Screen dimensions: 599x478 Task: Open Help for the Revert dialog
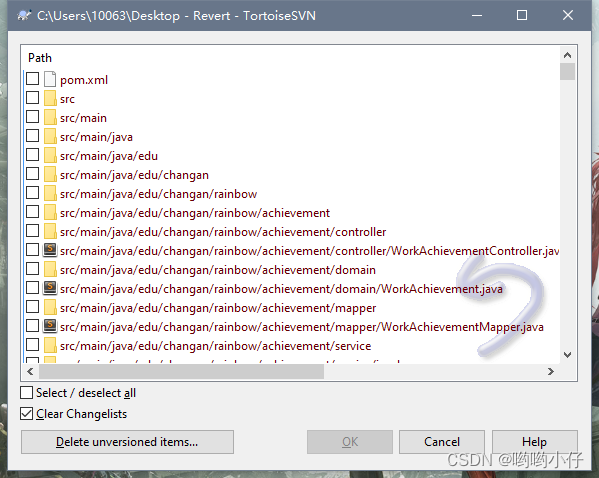pyautogui.click(x=534, y=442)
